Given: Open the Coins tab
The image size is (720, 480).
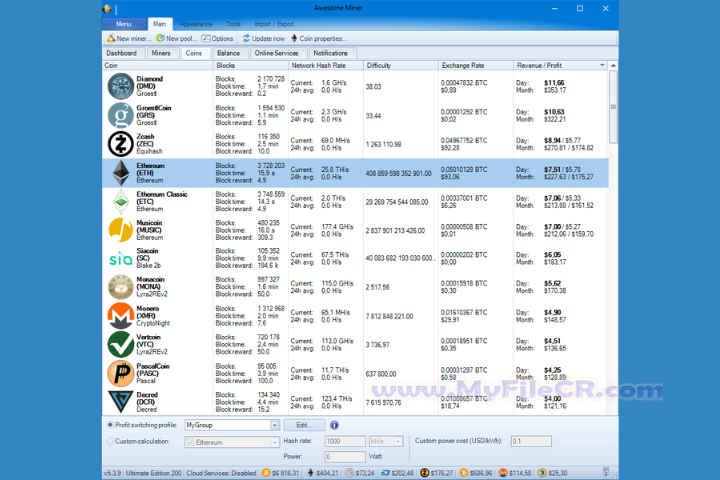Looking at the screenshot, I should pyautogui.click(x=194, y=53).
